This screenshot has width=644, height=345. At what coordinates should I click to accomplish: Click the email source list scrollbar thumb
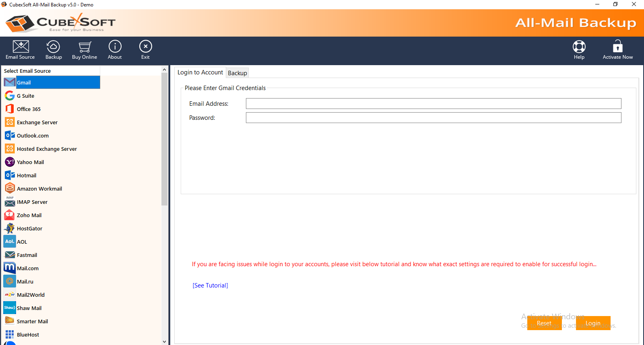tap(164, 139)
